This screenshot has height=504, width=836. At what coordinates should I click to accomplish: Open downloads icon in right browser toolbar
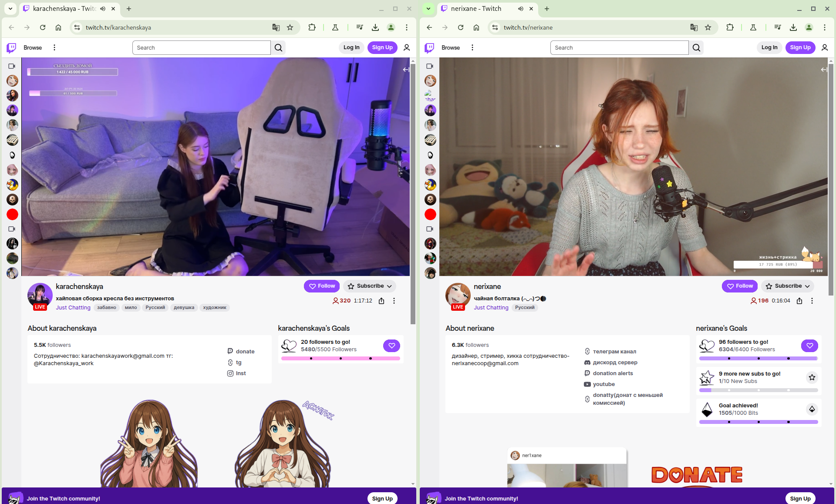coord(793,27)
